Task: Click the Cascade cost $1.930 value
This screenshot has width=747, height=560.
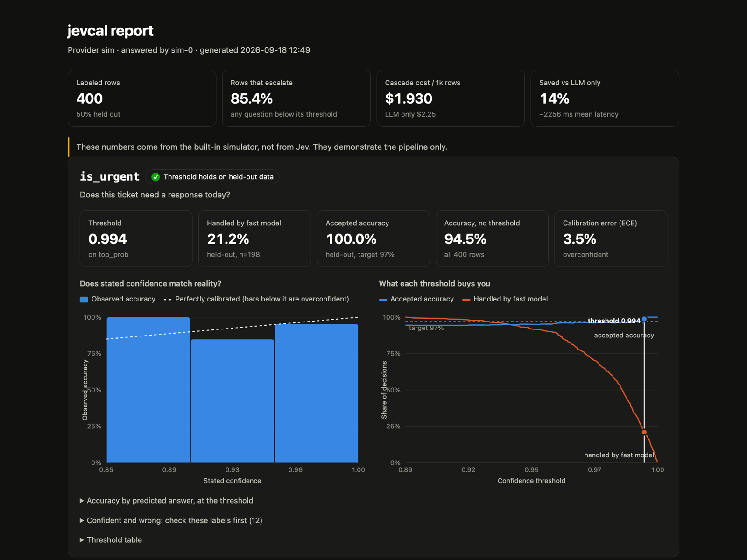Action: 409,99
